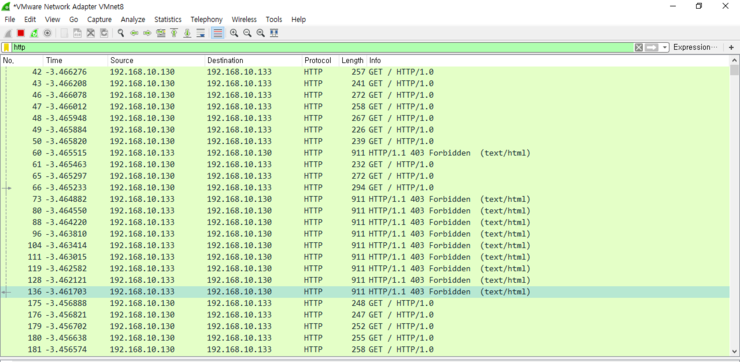Open the Edit menu
Image resolution: width=740 pixels, height=362 pixels.
pyautogui.click(x=30, y=19)
